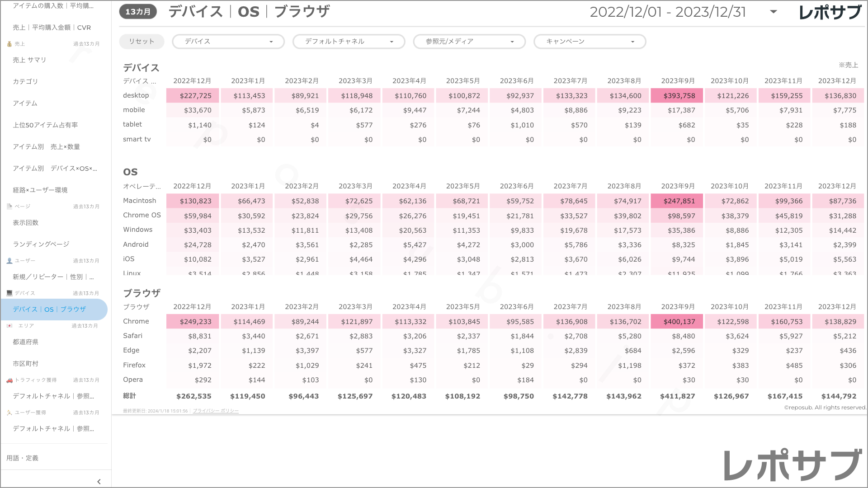Open 用語・定義 sidebar entry

point(22,458)
